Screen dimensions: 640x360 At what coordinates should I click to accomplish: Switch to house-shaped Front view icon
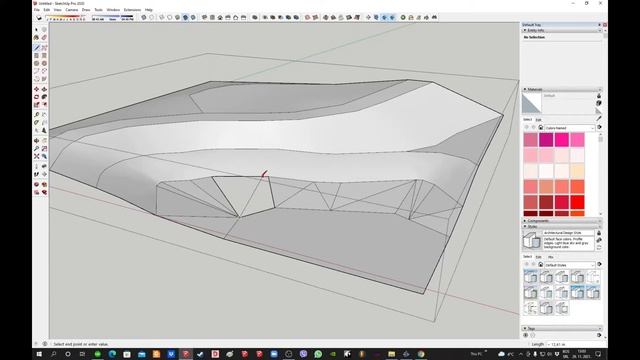pyautogui.click(x=220, y=18)
